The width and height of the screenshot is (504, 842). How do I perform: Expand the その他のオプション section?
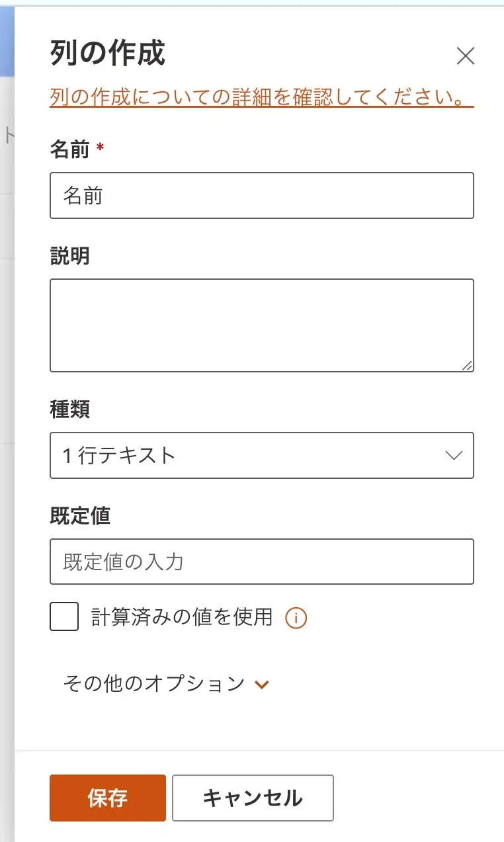tap(154, 683)
